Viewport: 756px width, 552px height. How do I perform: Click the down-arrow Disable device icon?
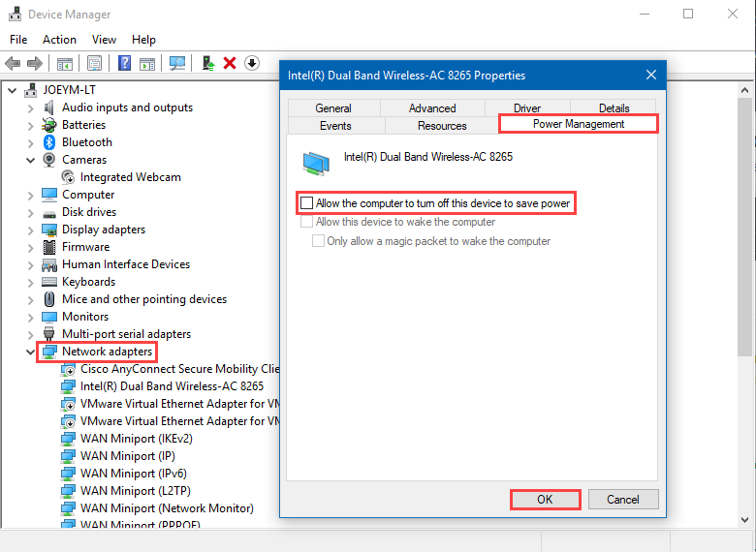[252, 63]
